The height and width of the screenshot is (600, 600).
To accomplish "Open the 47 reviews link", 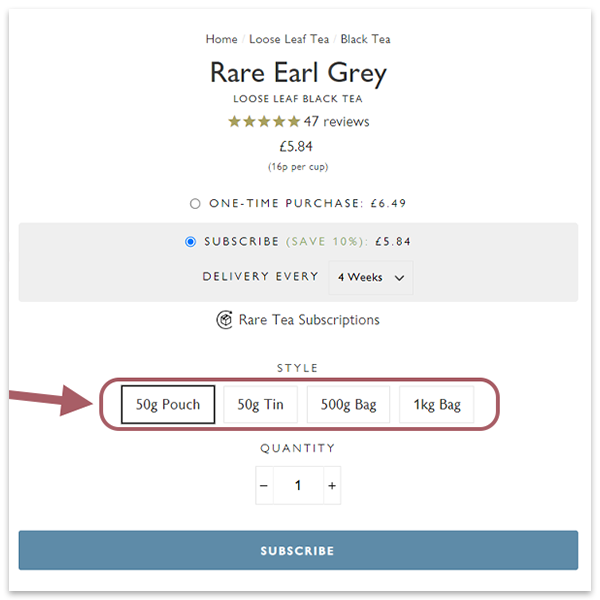I will click(336, 122).
